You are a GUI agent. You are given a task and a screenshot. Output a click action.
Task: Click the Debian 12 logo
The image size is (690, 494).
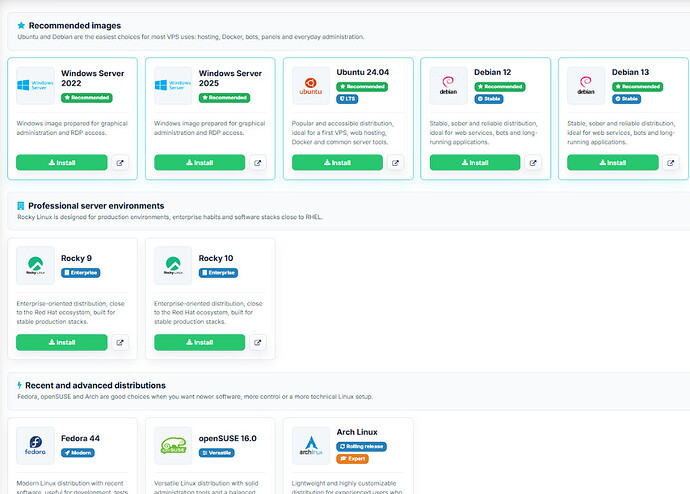tap(448, 85)
